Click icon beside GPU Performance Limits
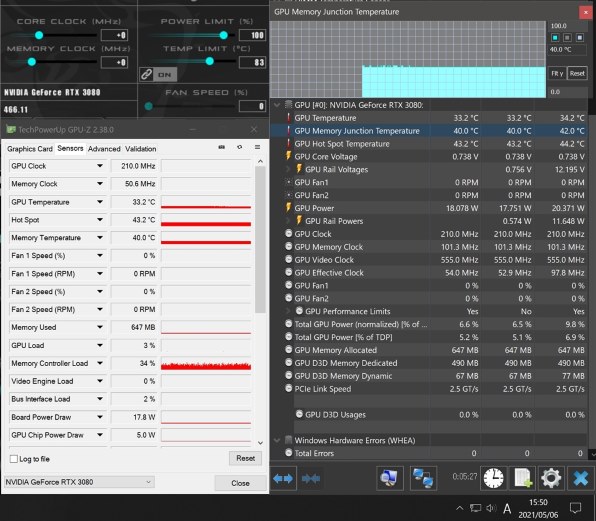The height and width of the screenshot is (521, 596). click(299, 311)
